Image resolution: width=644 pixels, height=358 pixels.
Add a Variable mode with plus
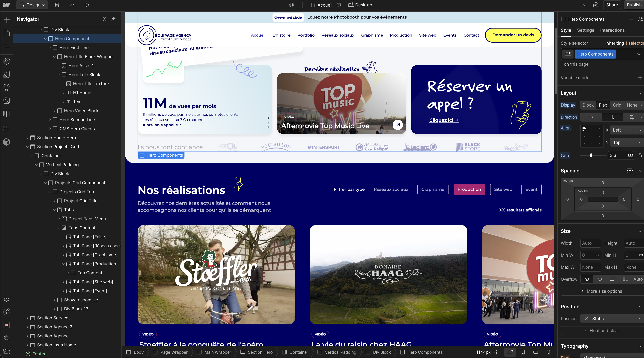[x=640, y=78]
